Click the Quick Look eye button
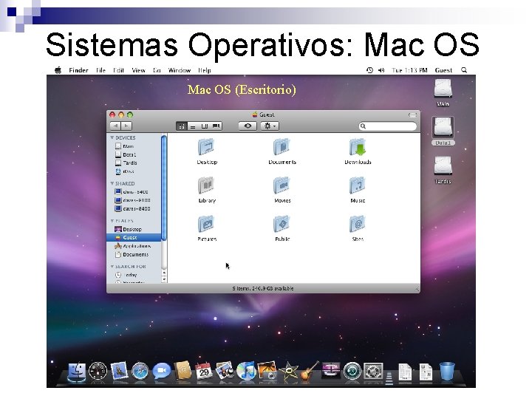Viewport: 532px width, 399px height. click(x=248, y=126)
